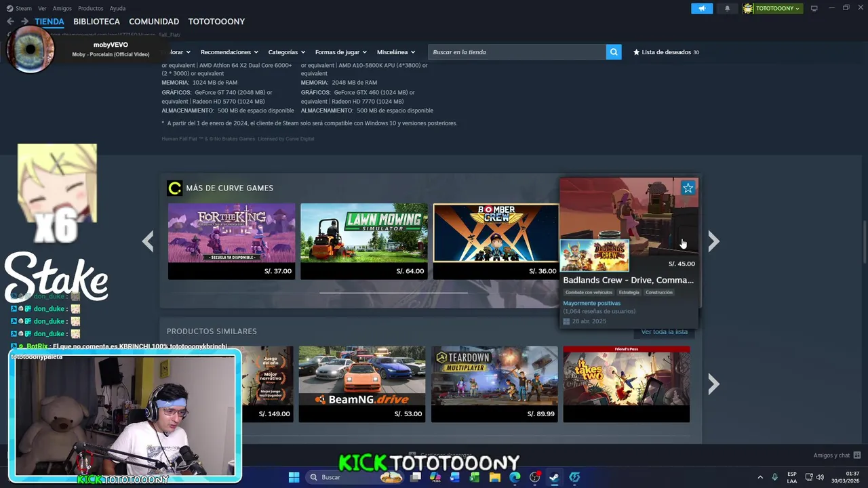Expand the Recomendaciones store dropdown
The image size is (868, 488).
(x=229, y=52)
